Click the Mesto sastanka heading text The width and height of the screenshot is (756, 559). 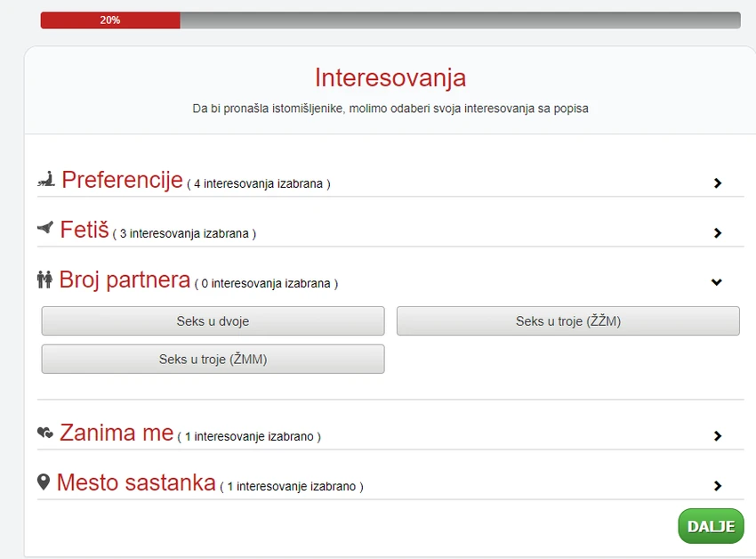pos(136,482)
